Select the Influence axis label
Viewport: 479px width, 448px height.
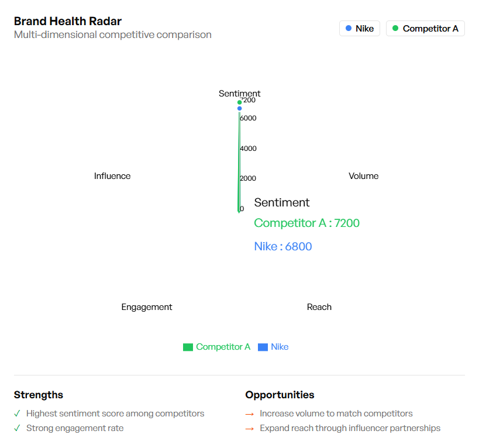112,176
